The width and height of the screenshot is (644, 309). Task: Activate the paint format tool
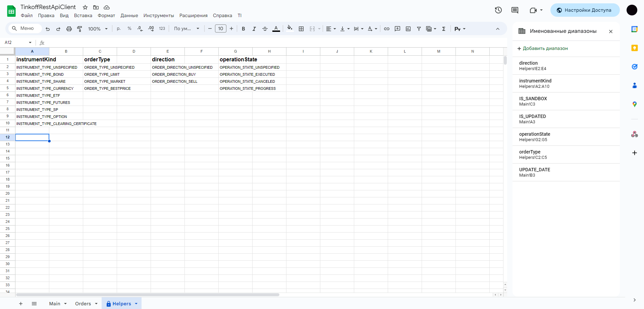[80, 29]
